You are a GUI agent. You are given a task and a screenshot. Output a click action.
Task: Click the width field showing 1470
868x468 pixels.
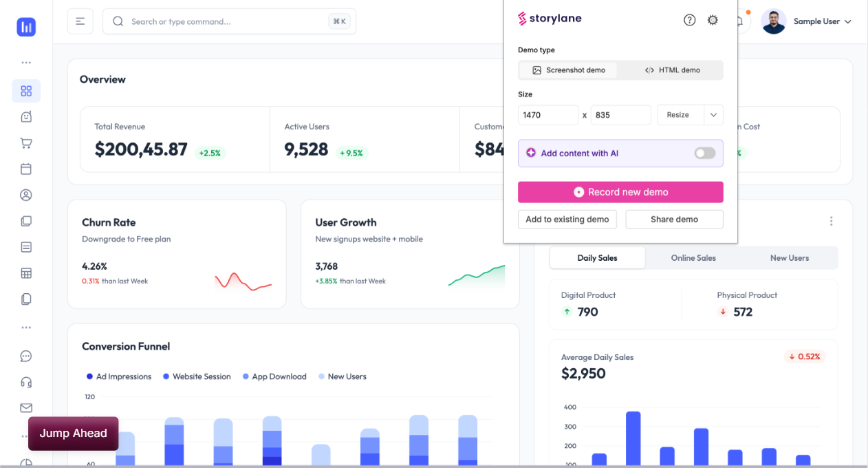point(548,115)
